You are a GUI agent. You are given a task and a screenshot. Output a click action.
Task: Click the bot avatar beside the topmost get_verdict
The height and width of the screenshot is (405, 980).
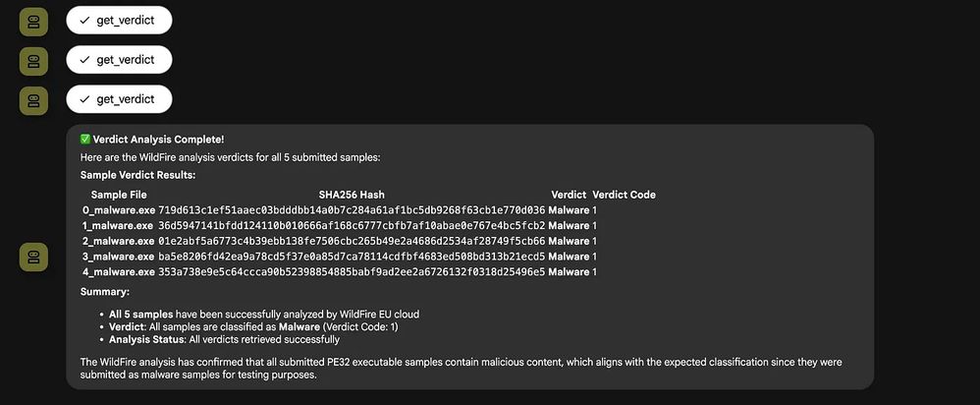[33, 22]
